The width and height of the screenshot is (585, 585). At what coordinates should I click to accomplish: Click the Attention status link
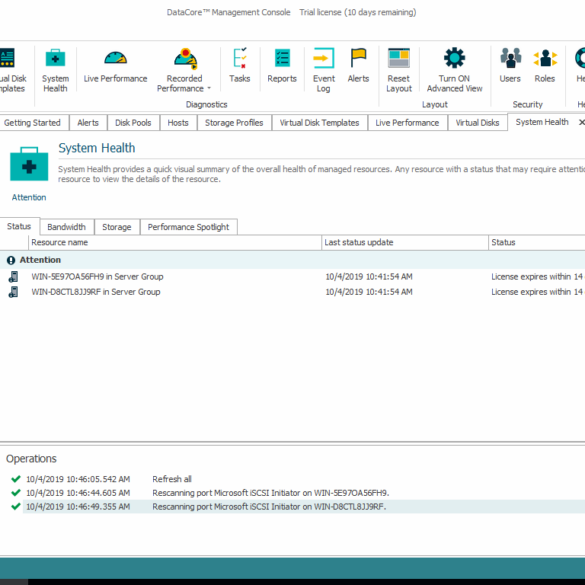click(29, 197)
